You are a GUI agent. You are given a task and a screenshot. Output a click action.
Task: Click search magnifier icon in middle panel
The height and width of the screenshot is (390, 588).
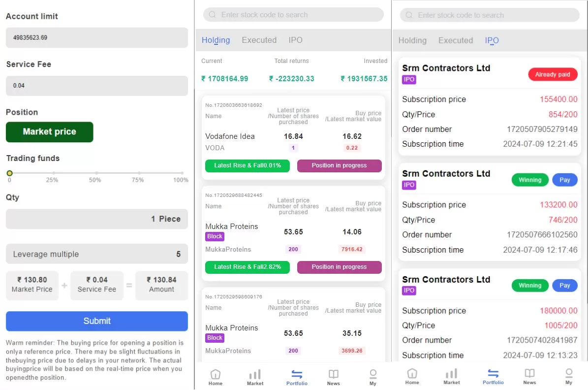(x=212, y=15)
